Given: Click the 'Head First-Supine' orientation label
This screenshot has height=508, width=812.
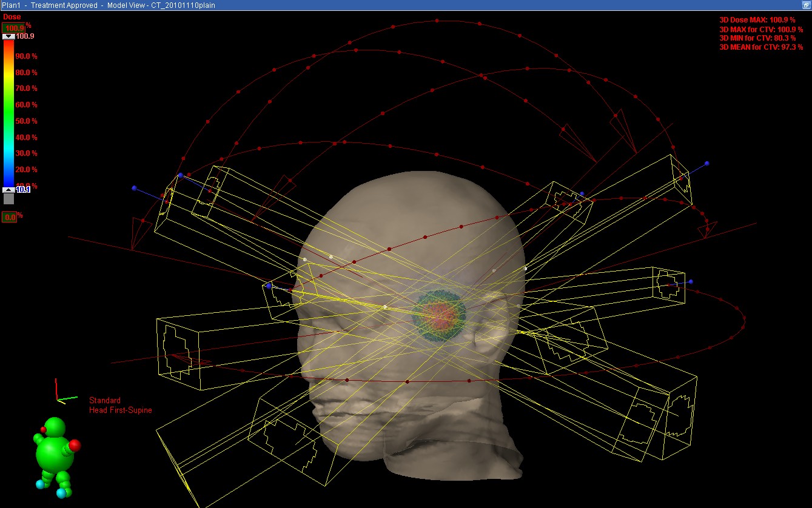Looking at the screenshot, I should 121,410.
